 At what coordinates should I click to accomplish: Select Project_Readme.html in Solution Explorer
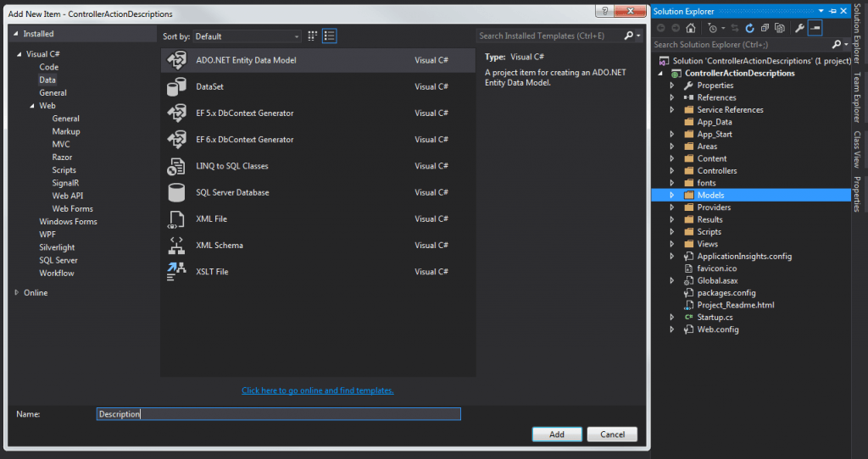tap(736, 305)
